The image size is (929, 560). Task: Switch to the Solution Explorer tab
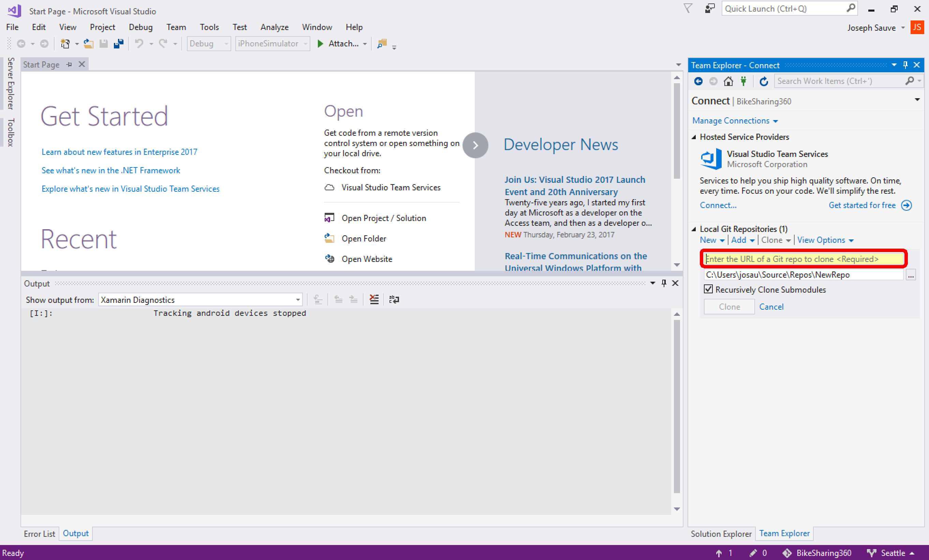pos(721,534)
